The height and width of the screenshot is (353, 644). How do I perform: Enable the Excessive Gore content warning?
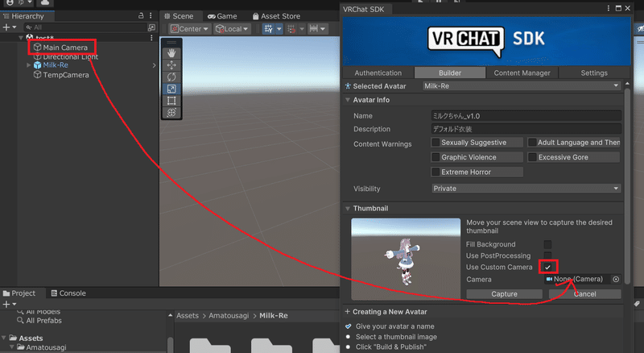click(x=532, y=157)
